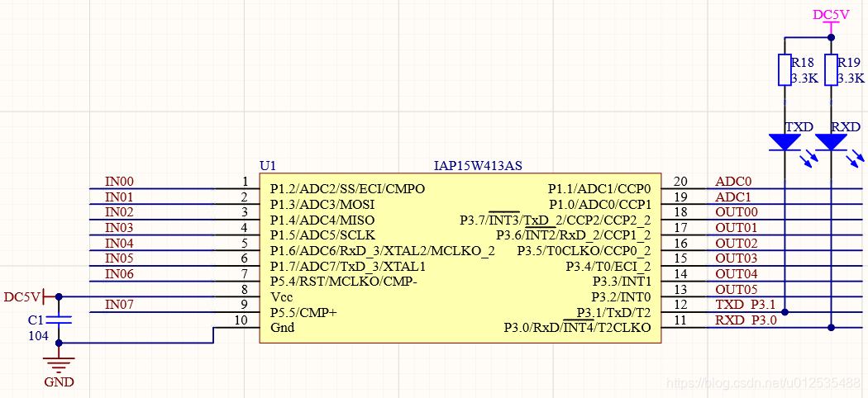Click pin name P5.5/CMP+
Screen dimensions: 868x398
(x=303, y=312)
